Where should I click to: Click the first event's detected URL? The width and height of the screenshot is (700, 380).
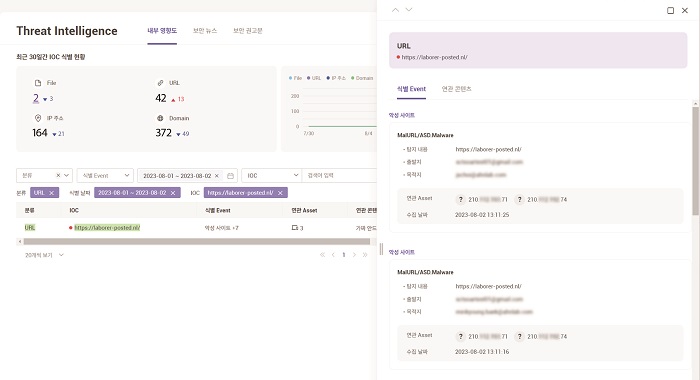pos(488,149)
